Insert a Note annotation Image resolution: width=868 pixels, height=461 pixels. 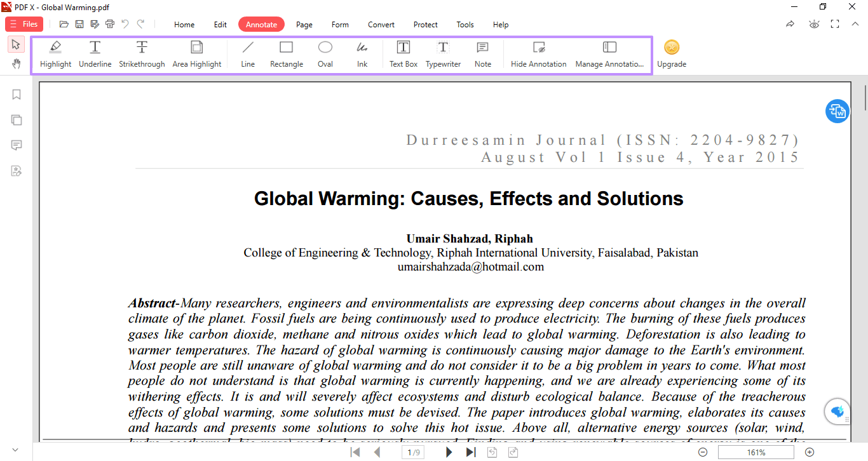(482, 54)
